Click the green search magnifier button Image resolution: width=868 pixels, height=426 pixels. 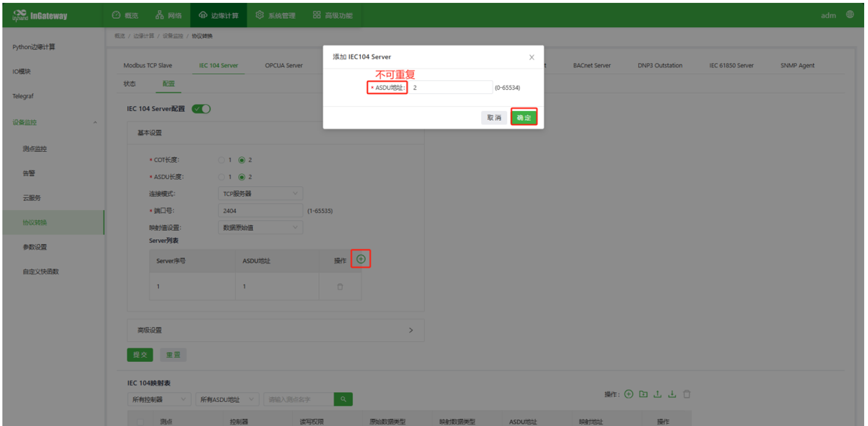click(343, 399)
